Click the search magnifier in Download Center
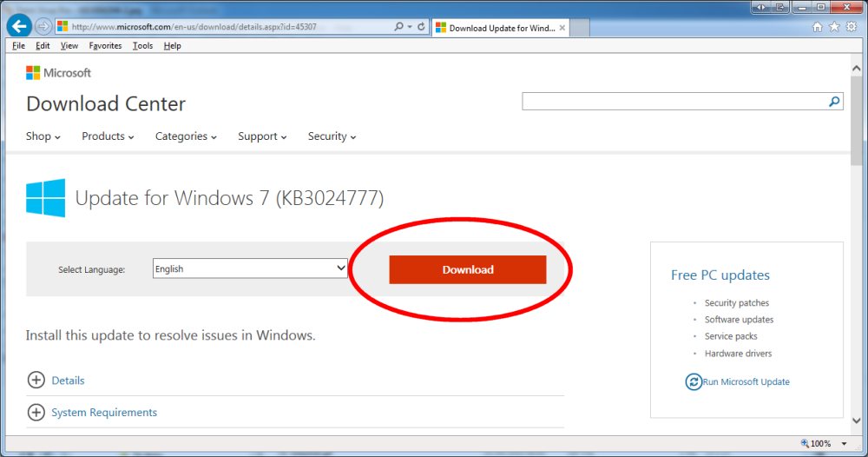 (x=834, y=102)
